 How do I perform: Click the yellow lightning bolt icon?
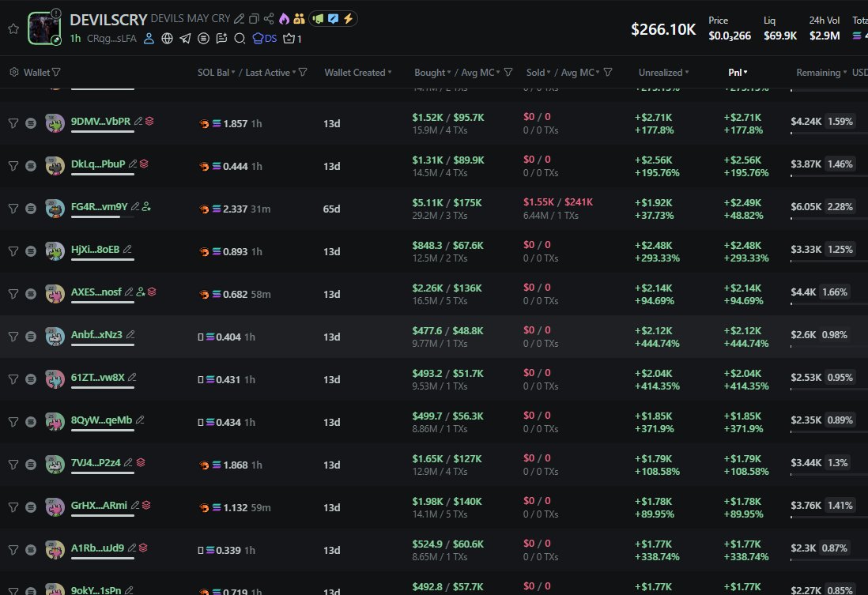348,19
